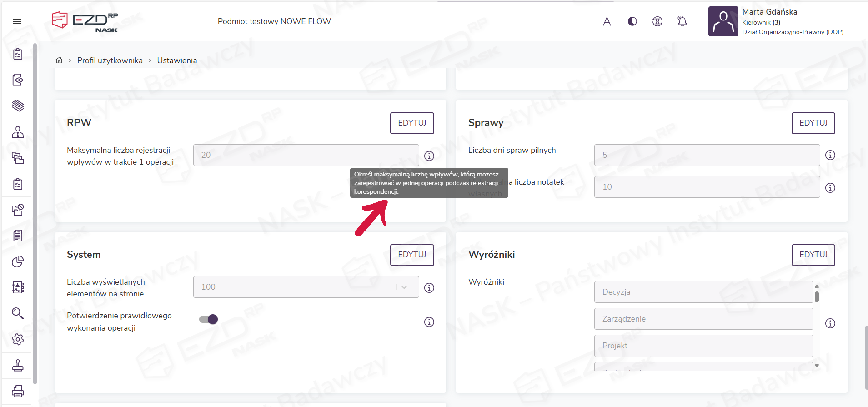Screen dimensions: 868x407
Task: Open the search magnifier in sidebar
Action: (18, 313)
